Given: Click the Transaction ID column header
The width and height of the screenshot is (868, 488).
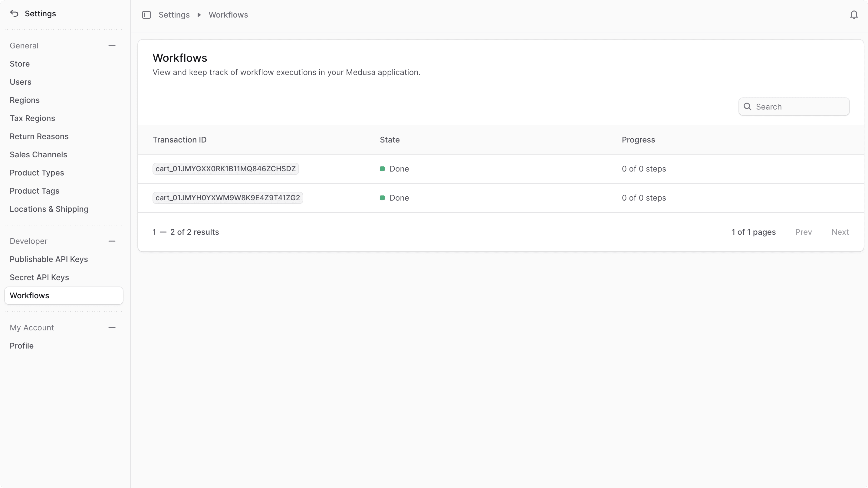Looking at the screenshot, I should (x=179, y=140).
